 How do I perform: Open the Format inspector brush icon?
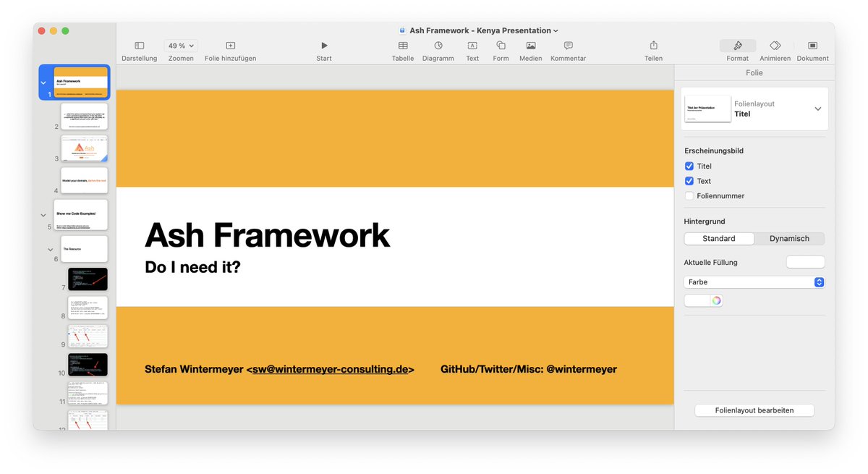pos(738,46)
